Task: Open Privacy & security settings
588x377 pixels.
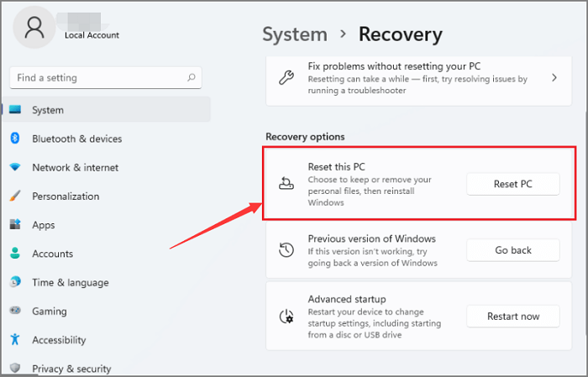Action: pyautogui.click(x=107, y=368)
